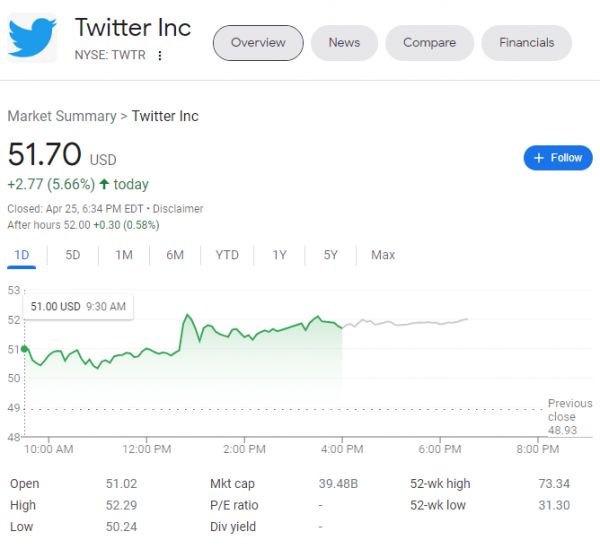Show the 5Y chart range
The width and height of the screenshot is (600, 549).
tap(331, 255)
